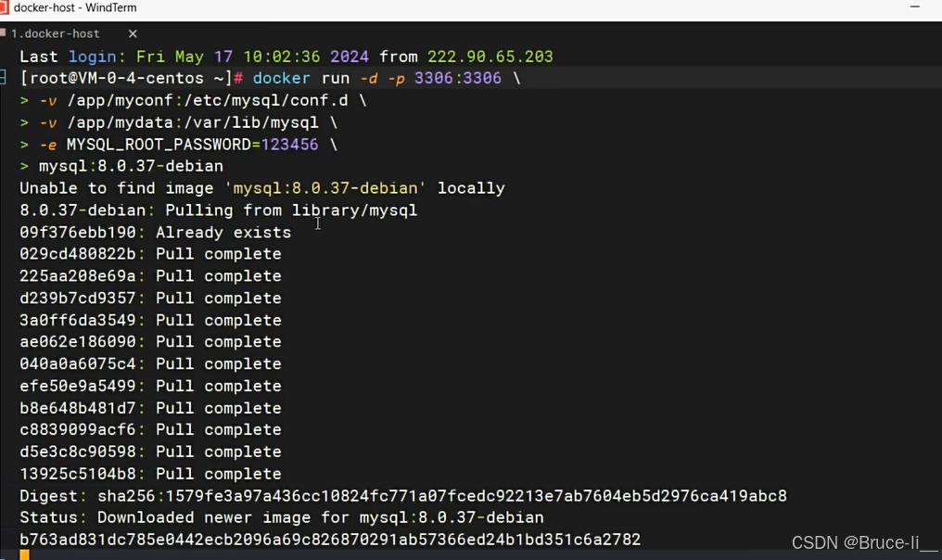Click the '/app/myconf:/etc/mysql/conf.d' volume path
Image resolution: width=942 pixels, height=560 pixels.
208,100
